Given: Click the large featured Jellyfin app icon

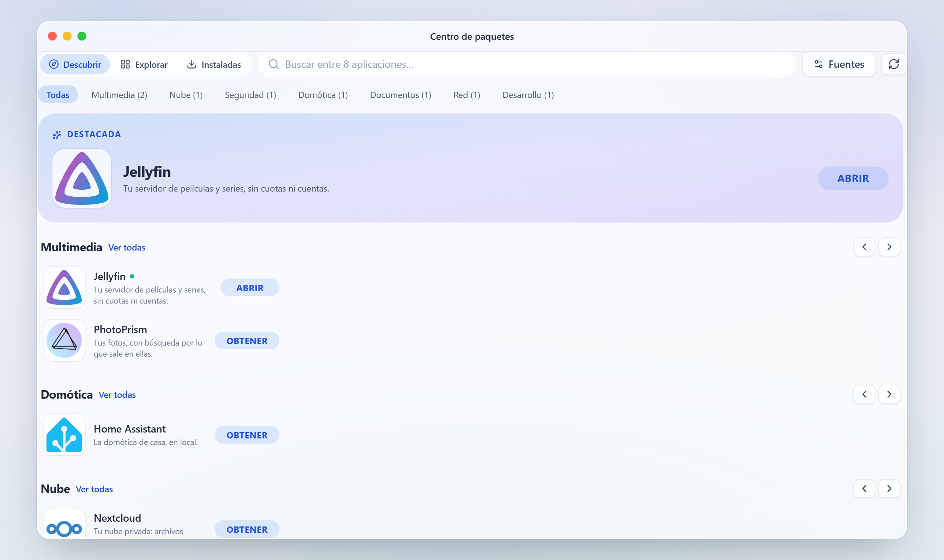Looking at the screenshot, I should pos(82,178).
